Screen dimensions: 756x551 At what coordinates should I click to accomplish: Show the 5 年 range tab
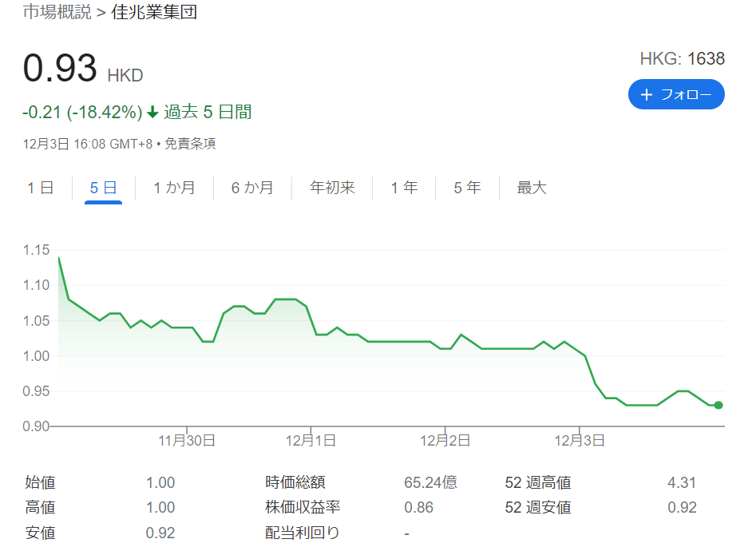[x=467, y=188]
